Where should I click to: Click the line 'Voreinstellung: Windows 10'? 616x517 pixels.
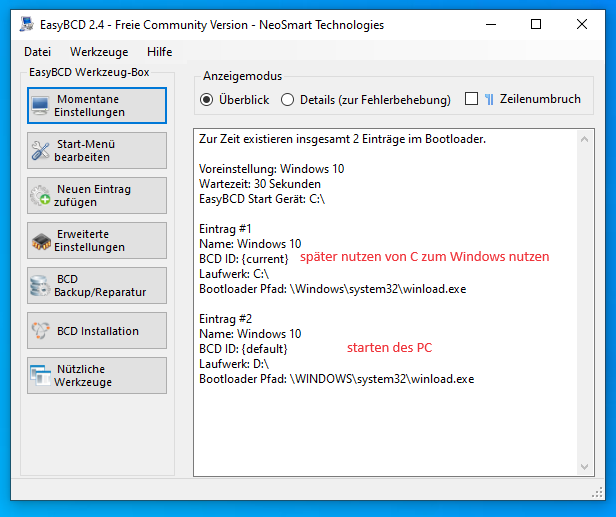271,169
